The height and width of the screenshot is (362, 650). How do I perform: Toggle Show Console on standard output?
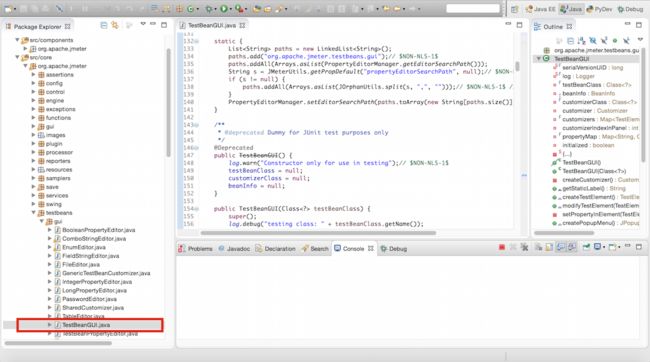point(560,248)
